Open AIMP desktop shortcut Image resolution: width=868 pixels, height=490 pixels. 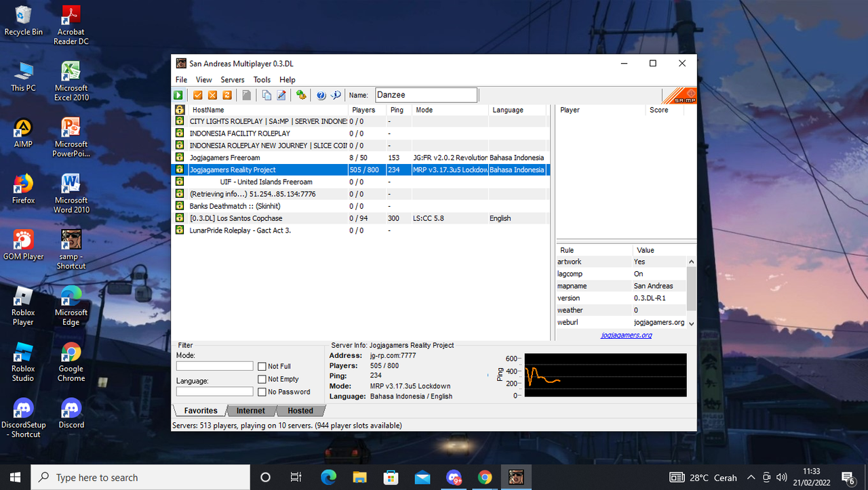pos(23,133)
